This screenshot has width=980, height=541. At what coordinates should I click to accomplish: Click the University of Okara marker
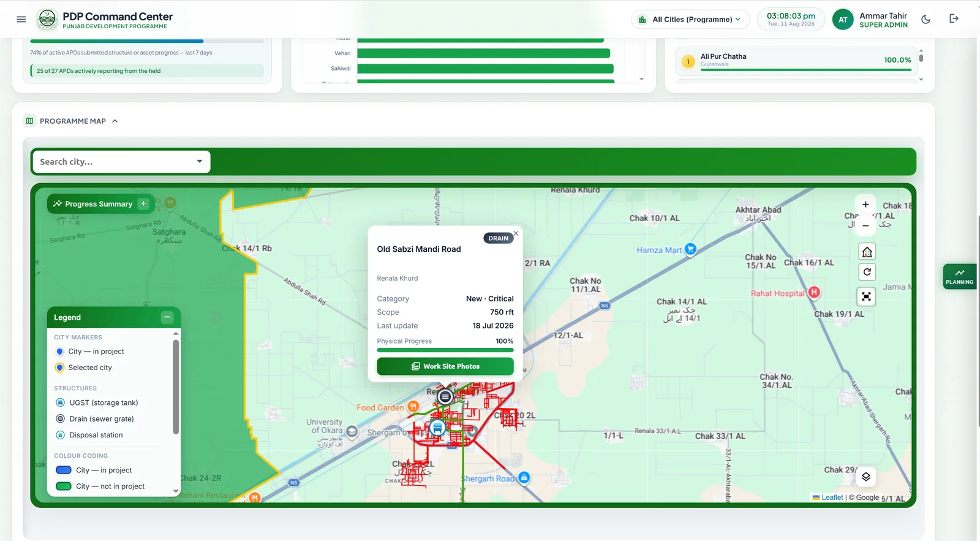[352, 431]
